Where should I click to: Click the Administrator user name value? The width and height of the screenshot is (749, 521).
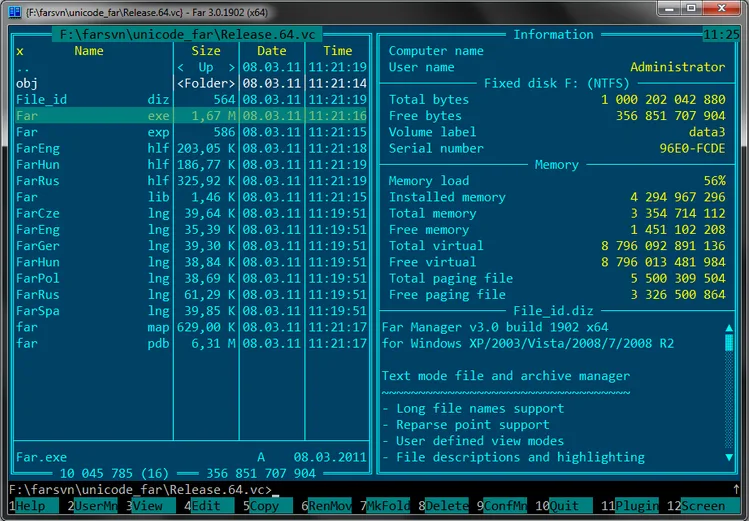pos(677,67)
